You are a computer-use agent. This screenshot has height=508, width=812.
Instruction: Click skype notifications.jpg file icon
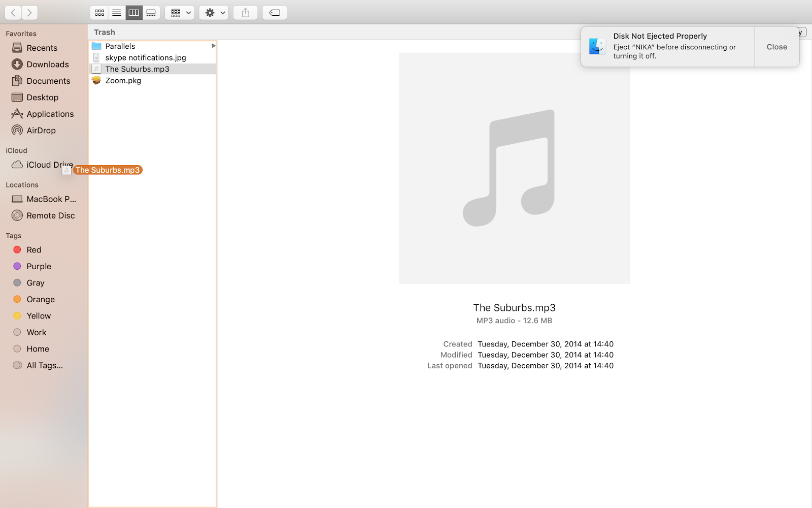[x=96, y=58]
